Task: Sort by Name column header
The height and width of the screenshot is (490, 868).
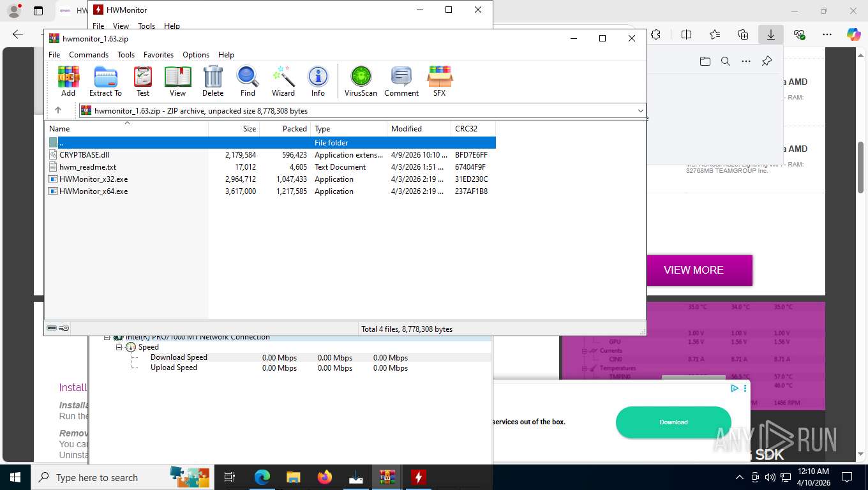Action: pyautogui.click(x=126, y=129)
